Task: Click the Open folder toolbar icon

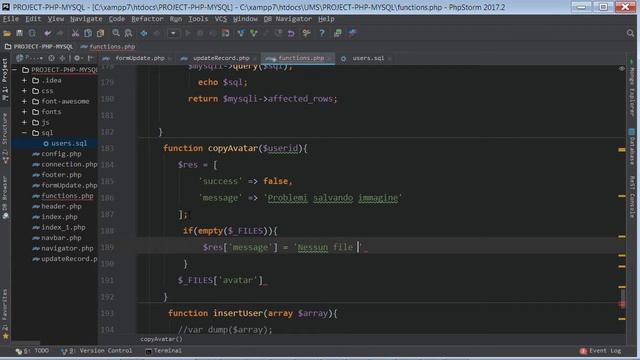Action: click(x=7, y=33)
